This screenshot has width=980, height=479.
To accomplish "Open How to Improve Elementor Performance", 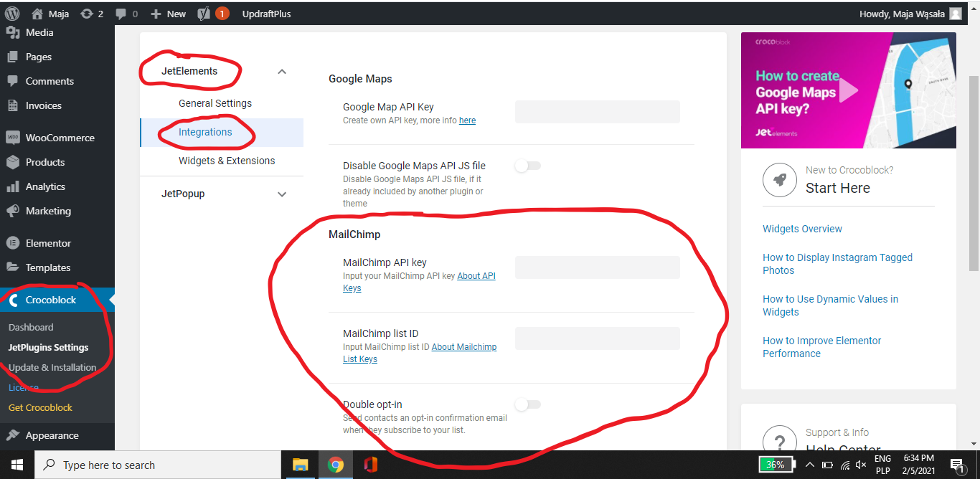I will click(821, 347).
